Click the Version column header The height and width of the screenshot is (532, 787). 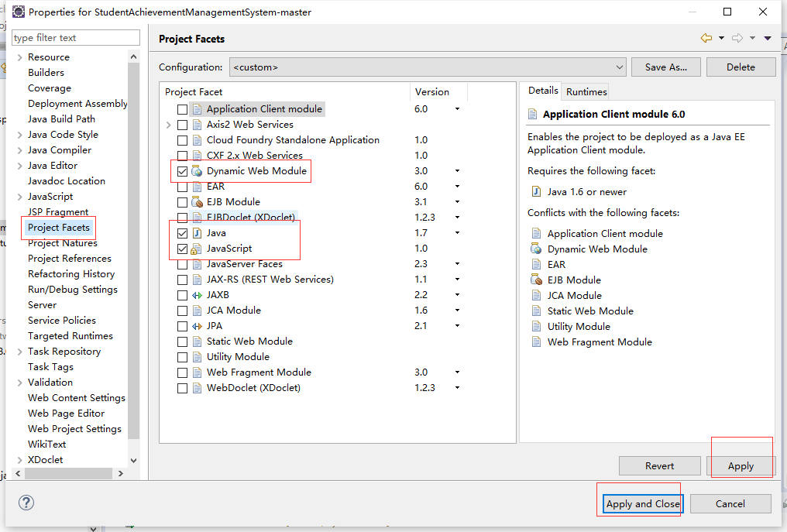click(438, 92)
